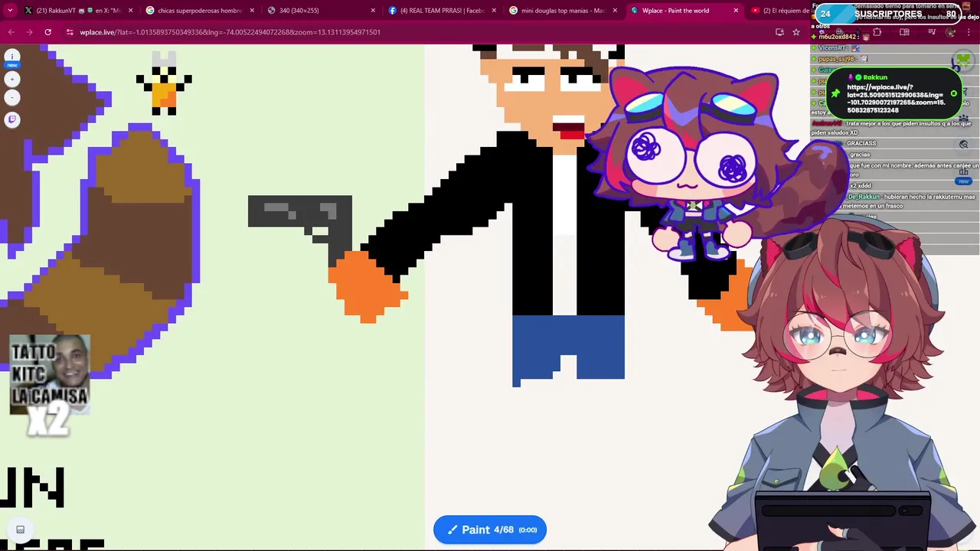
Task: Open browser extensions puzzle icon
Action: (877, 32)
